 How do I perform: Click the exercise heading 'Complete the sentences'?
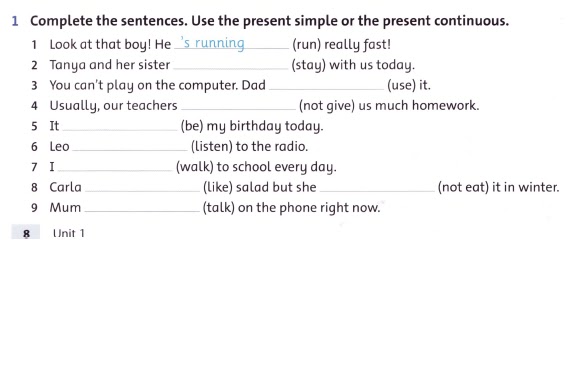pos(269,21)
